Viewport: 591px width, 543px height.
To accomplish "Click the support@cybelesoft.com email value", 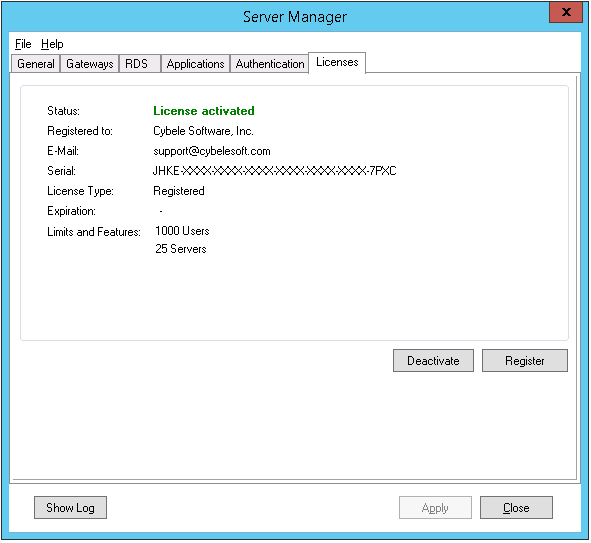I will point(212,151).
